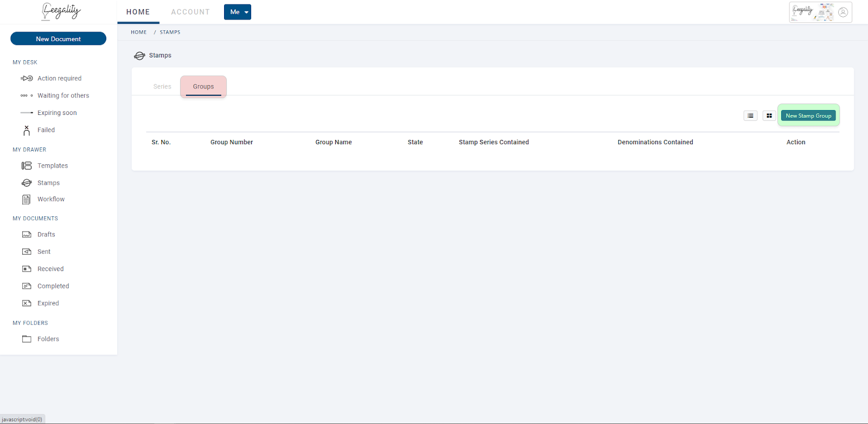The height and width of the screenshot is (424, 868).
Task: Open Failed documents list
Action: [x=46, y=130]
